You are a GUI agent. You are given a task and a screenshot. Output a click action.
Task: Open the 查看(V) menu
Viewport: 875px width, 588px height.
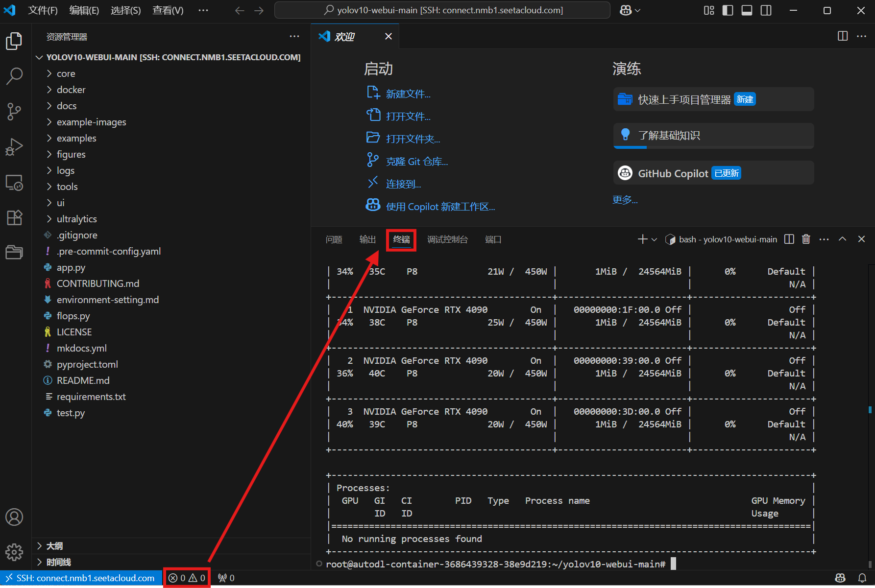(x=168, y=10)
